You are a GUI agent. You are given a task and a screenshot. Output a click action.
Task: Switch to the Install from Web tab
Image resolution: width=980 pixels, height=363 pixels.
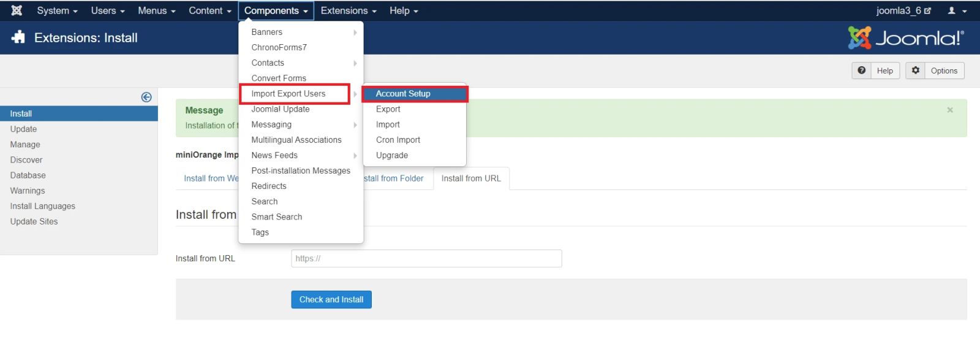211,178
